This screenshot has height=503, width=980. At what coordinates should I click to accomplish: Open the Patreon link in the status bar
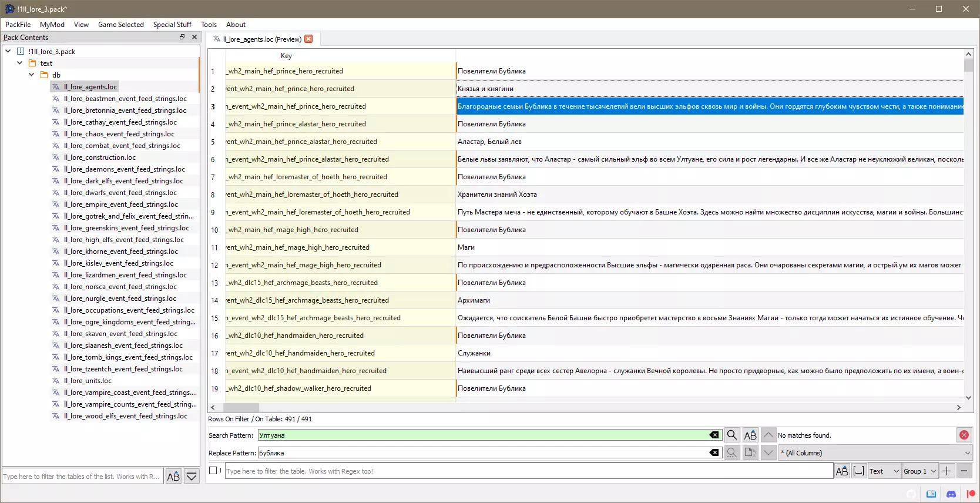point(971,494)
